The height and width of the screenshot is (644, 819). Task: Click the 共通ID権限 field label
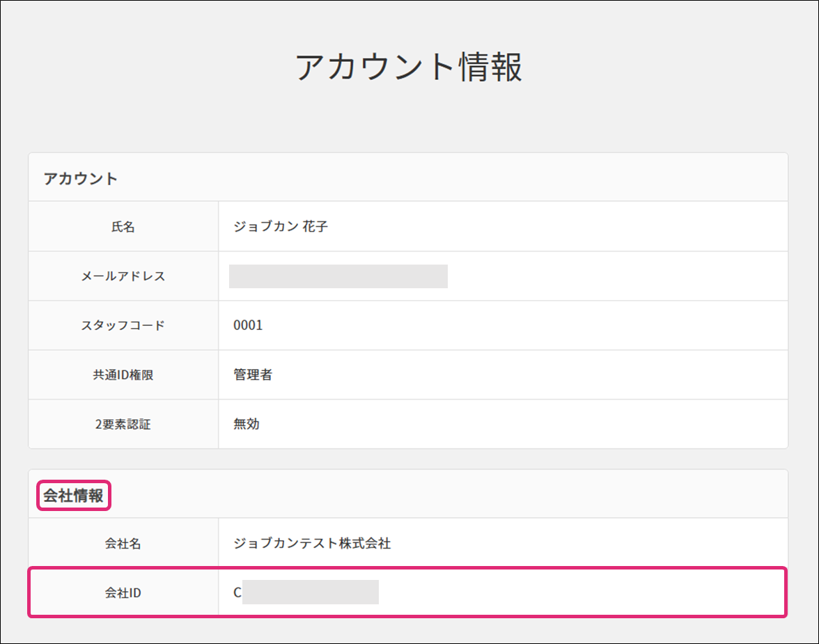point(123,375)
